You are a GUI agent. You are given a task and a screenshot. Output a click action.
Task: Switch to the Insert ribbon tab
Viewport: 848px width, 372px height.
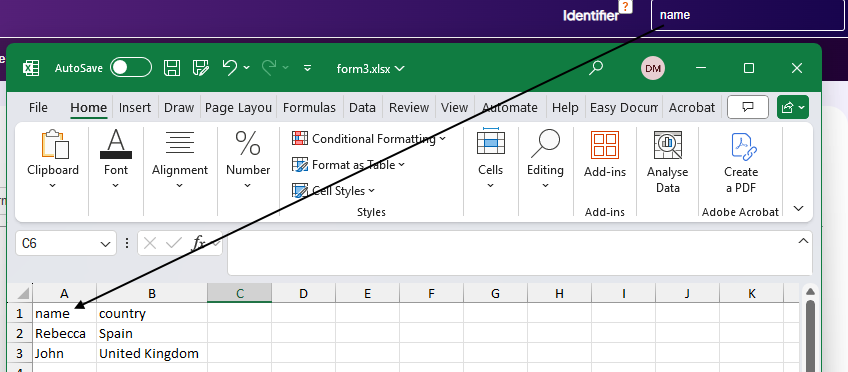coord(135,108)
